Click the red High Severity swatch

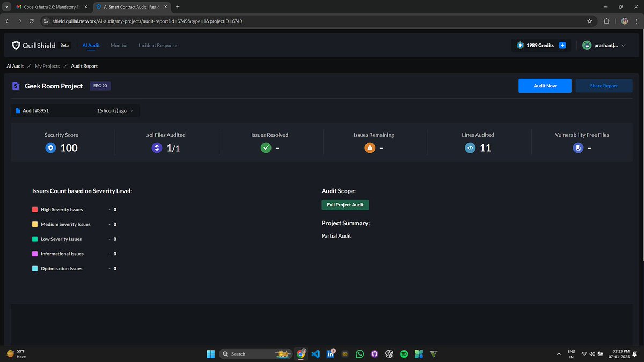point(35,210)
